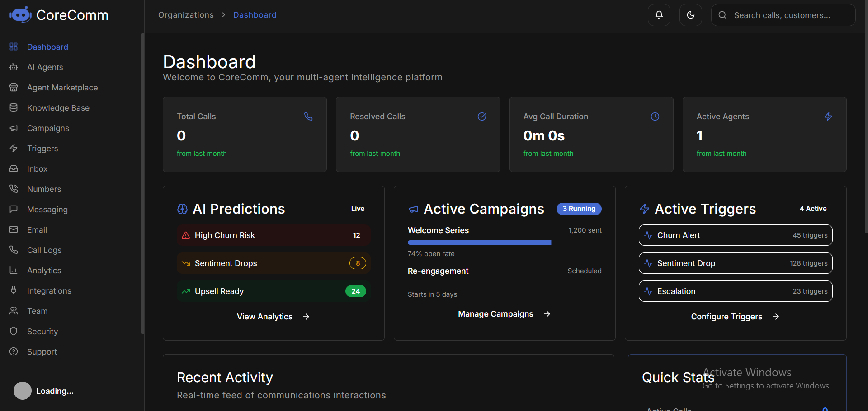
Task: Click the Analytics bar chart icon
Action: tap(14, 271)
